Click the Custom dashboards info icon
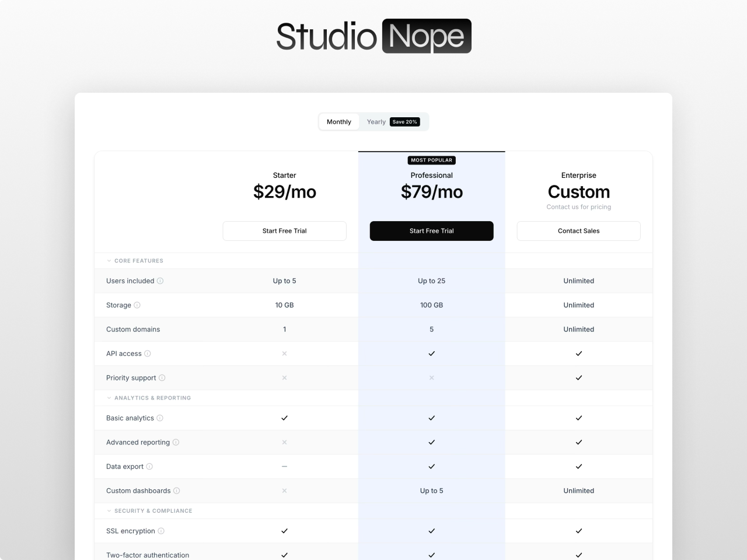The width and height of the screenshot is (747, 560). click(x=177, y=491)
